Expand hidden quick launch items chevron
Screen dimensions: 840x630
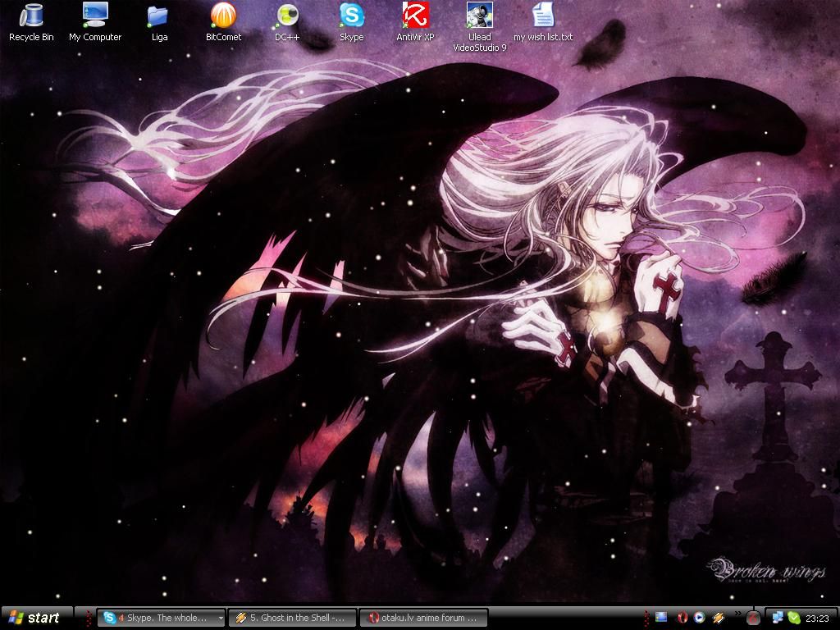(x=737, y=614)
